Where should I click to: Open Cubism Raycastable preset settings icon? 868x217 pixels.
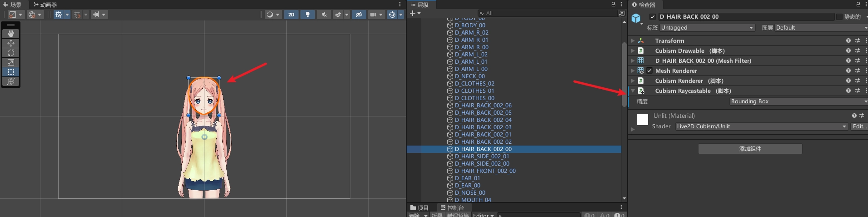point(858,91)
